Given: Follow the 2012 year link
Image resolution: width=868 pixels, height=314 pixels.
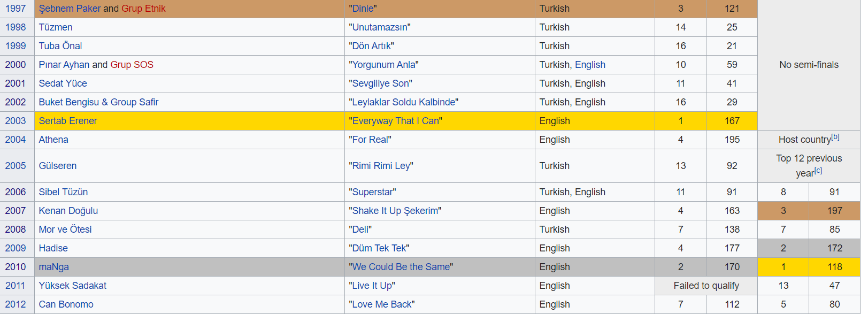Looking at the screenshot, I should [16, 304].
